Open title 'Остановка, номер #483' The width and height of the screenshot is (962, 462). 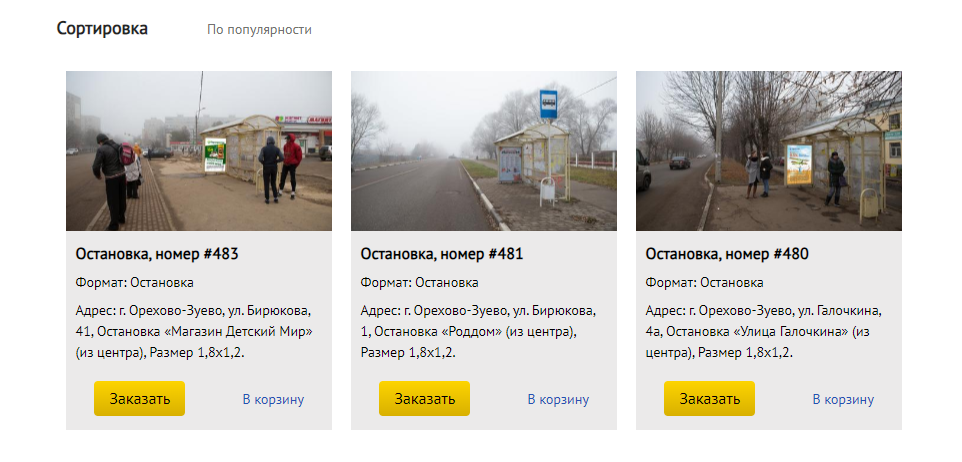[156, 254]
